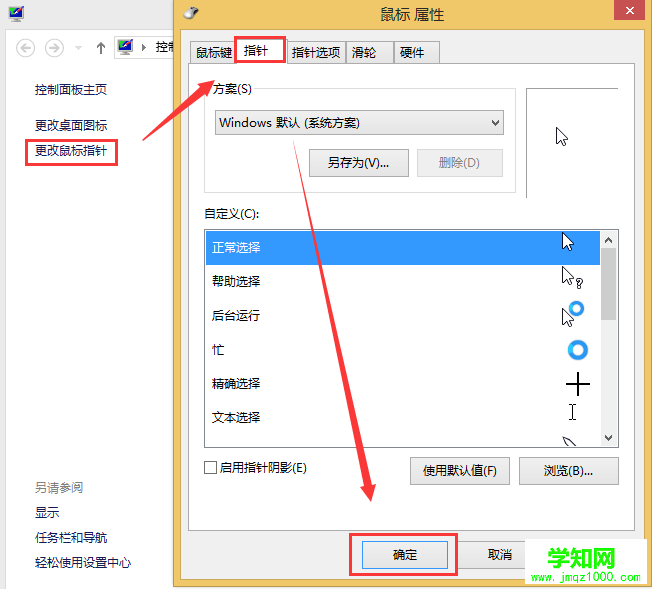Click the Back arrow in the back window
This screenshot has height=589, width=652.
25,48
